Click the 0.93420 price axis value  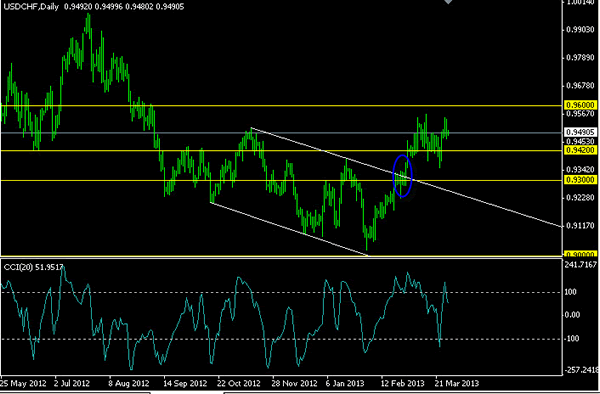pos(580,169)
